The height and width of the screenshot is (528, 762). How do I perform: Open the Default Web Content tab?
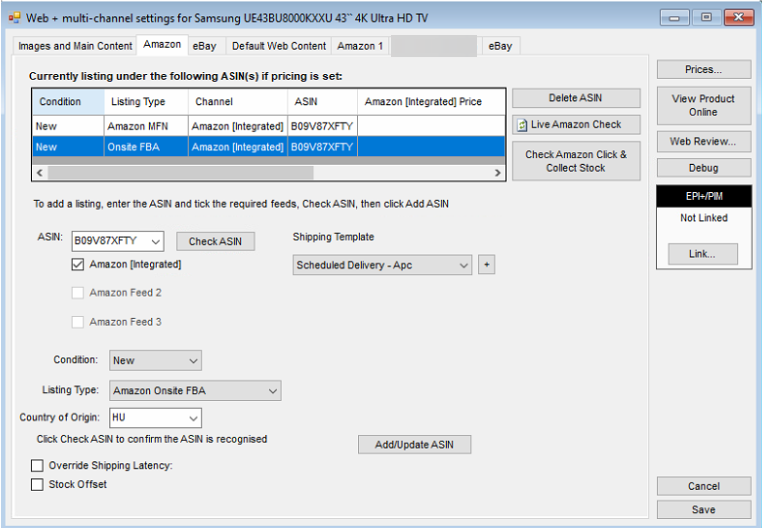279,46
